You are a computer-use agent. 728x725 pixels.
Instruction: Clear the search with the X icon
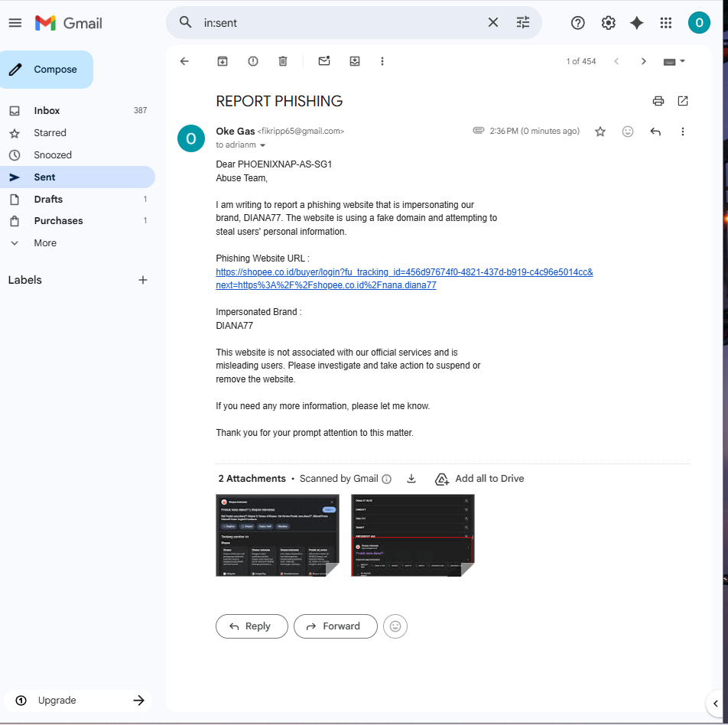[x=493, y=22]
